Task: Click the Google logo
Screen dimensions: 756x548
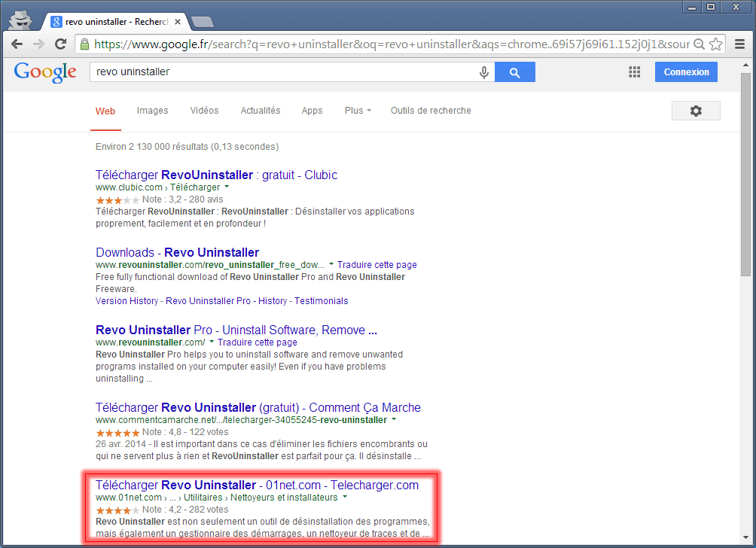Action: point(45,72)
